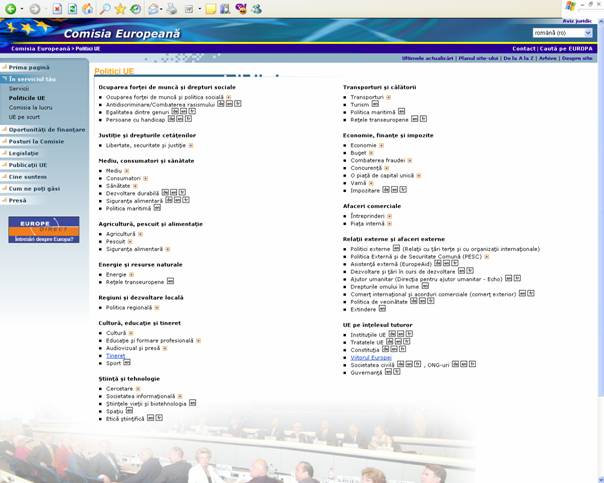Click the 'en' icon beside Turism
The height and width of the screenshot is (483, 604).
tap(375, 104)
